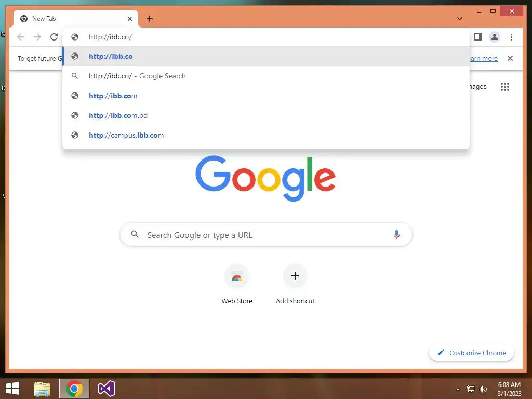Start voice search with the microphone icon
Image resolution: width=532 pixels, height=399 pixels.
point(396,234)
